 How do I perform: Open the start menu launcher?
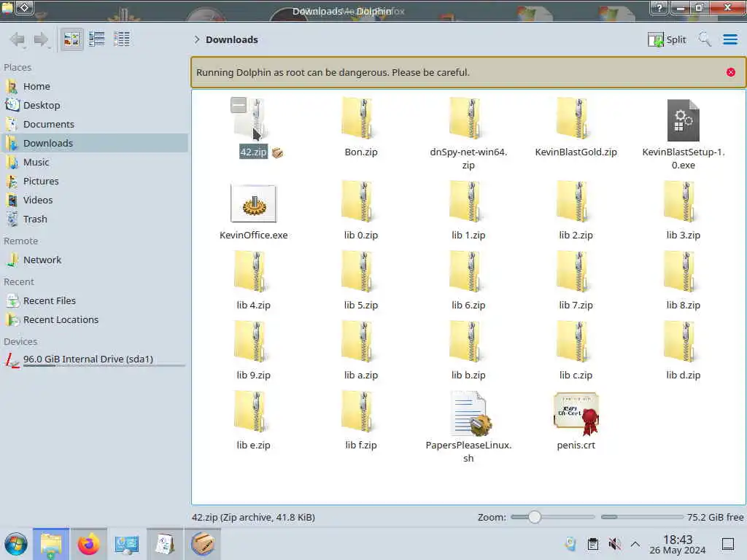pos(16,544)
